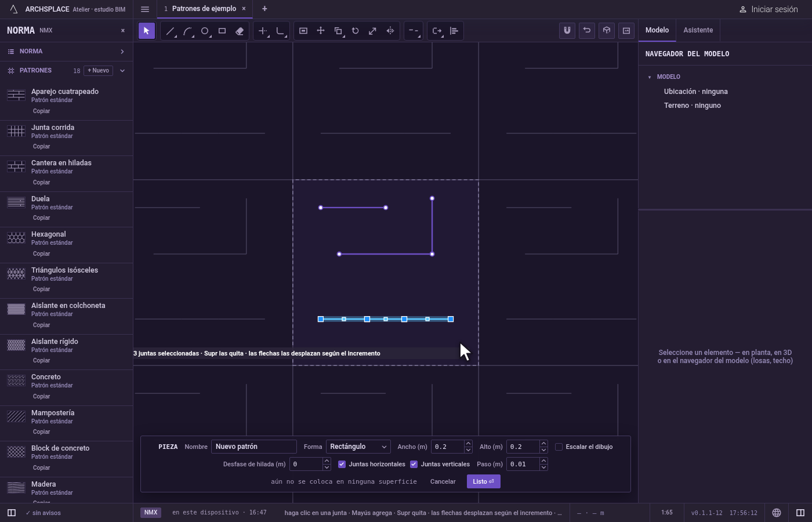Image resolution: width=812 pixels, height=522 pixels.
Task: Click the four-arrow move tool
Action: 321,31
